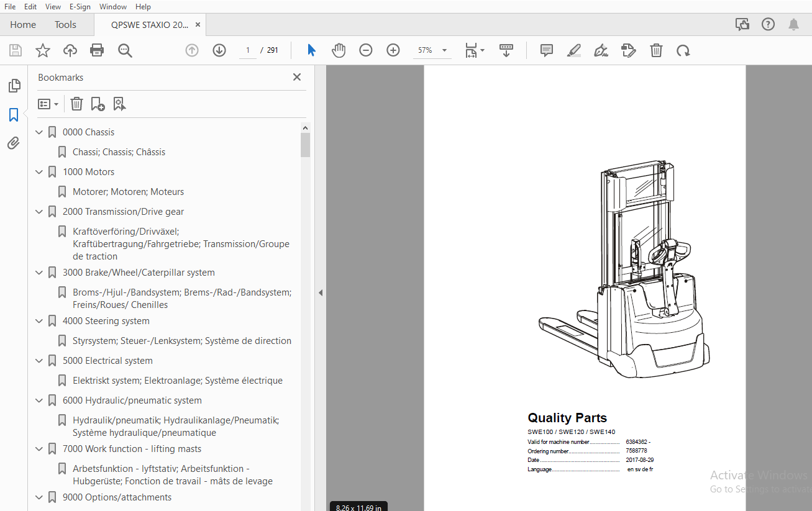Open notifications bell icon
This screenshot has width=812, height=511.
(x=794, y=24)
